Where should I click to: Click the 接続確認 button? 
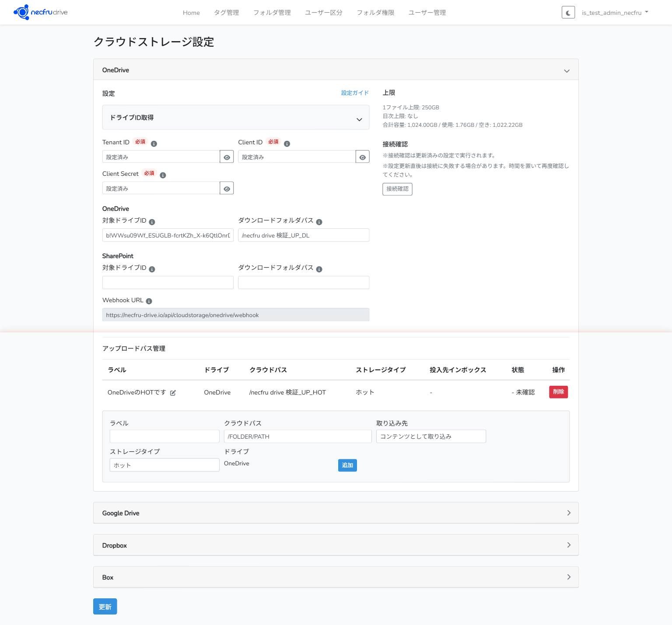pyautogui.click(x=397, y=189)
